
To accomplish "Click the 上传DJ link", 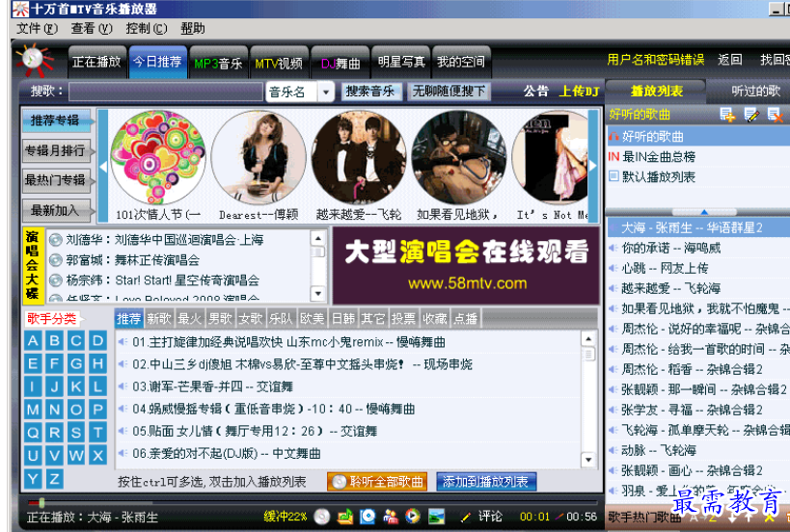I will pos(580,92).
